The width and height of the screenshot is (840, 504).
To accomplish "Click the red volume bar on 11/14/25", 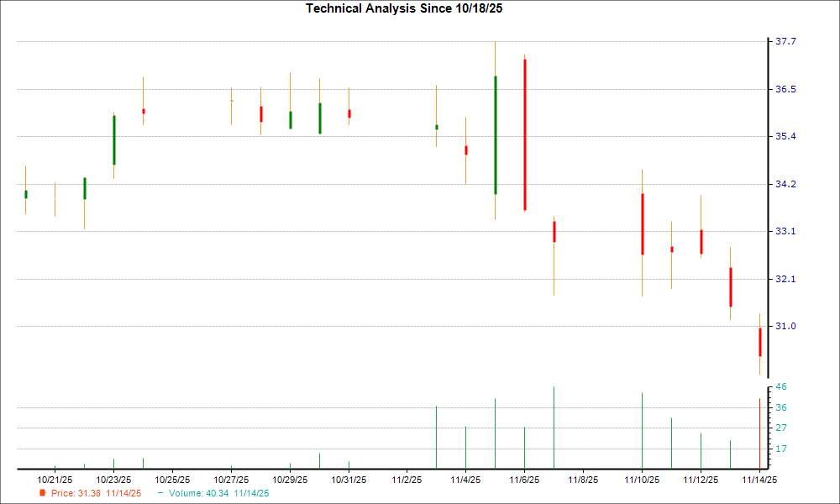I will tap(760, 428).
